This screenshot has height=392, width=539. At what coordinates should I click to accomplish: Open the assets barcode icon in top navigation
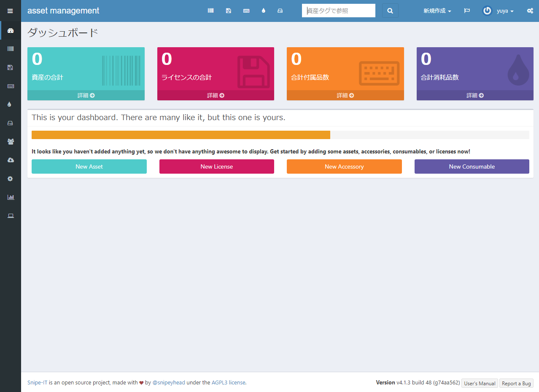click(210, 11)
